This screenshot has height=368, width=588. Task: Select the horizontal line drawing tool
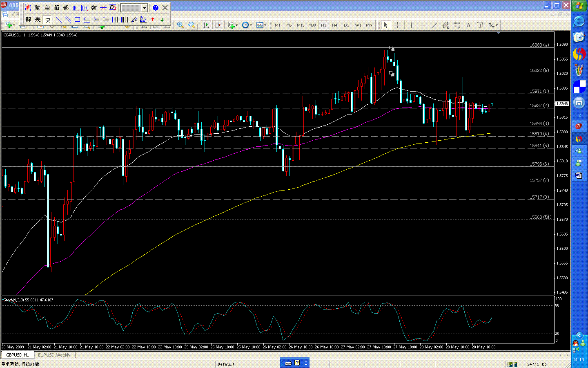click(x=423, y=25)
